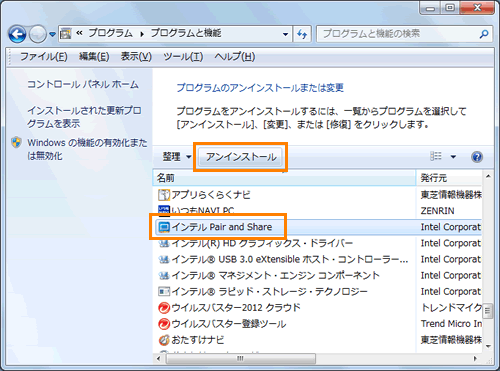This screenshot has height=371, width=500.
Task: Open the recent pages dropdown arrow
Action: pyautogui.click(x=52, y=34)
